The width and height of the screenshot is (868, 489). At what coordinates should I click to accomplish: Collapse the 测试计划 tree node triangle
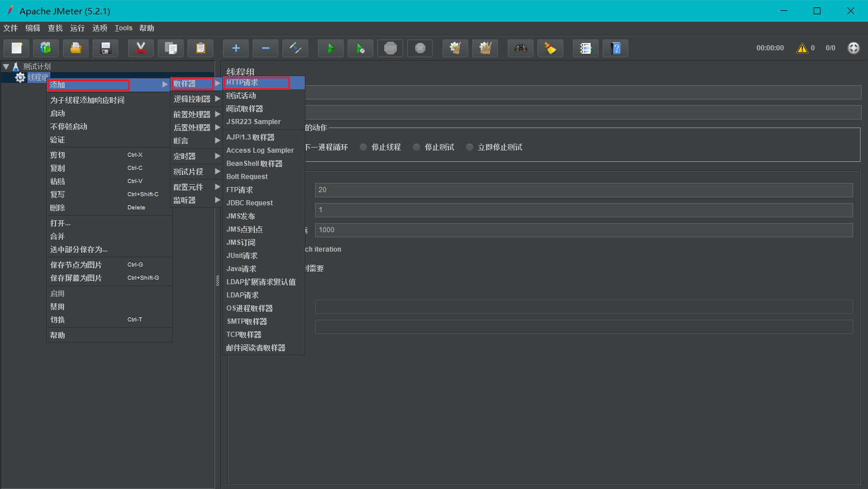pyautogui.click(x=6, y=66)
